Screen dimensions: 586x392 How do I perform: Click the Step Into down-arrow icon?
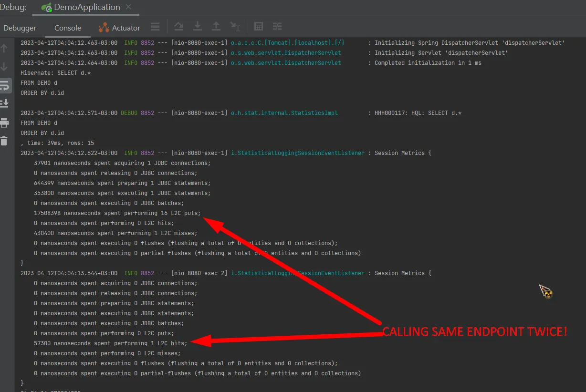[198, 27]
